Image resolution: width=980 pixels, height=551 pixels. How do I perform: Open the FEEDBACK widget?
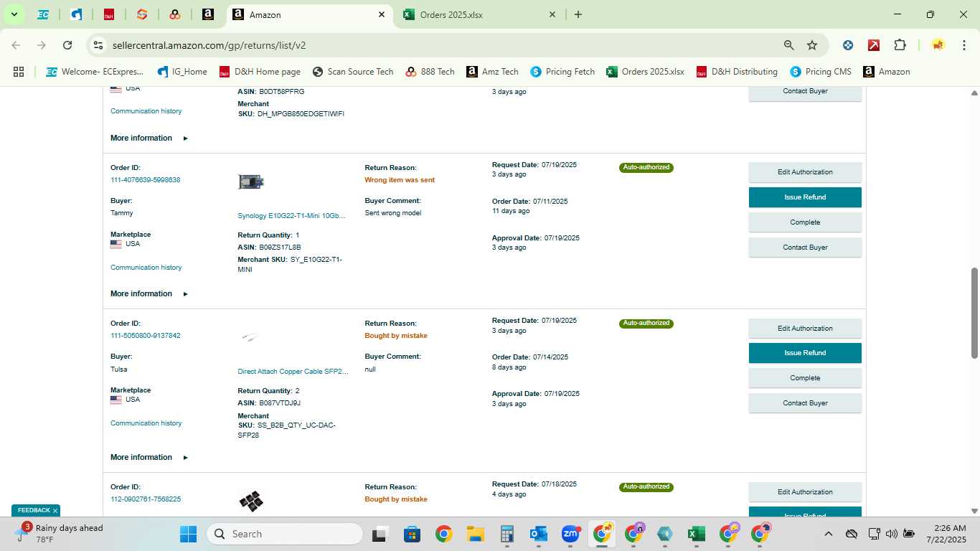(x=33, y=511)
